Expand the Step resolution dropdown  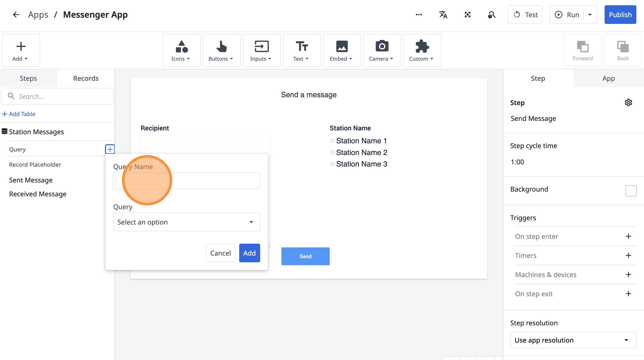[573, 340]
